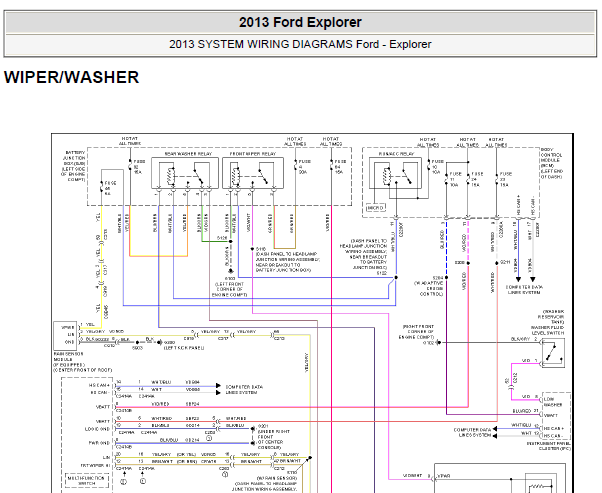This screenshot has height=493, width=602.
Task: Click the rear washer relay coil symbol
Action: [x=170, y=177]
